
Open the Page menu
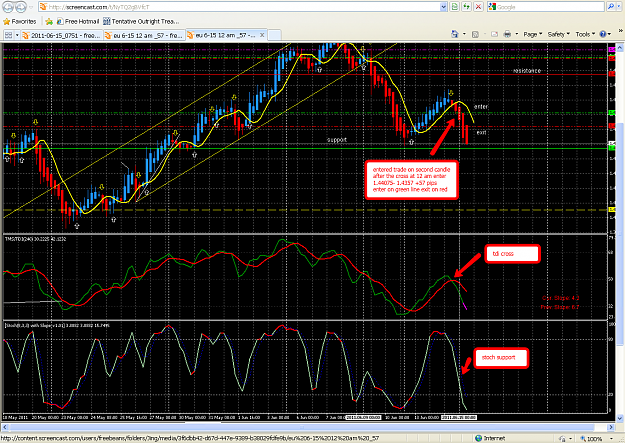pyautogui.click(x=533, y=34)
